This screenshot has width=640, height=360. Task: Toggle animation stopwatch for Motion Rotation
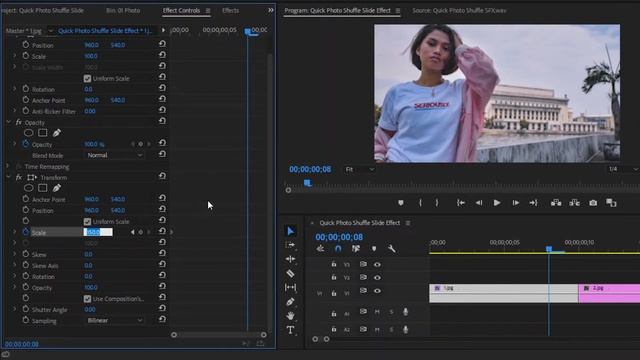pyautogui.click(x=26, y=89)
